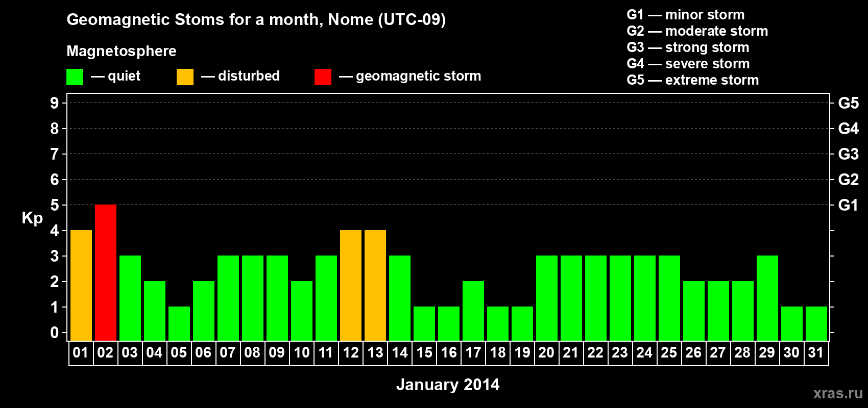
Task: Click day label "09" on the axis
Action: (277, 352)
